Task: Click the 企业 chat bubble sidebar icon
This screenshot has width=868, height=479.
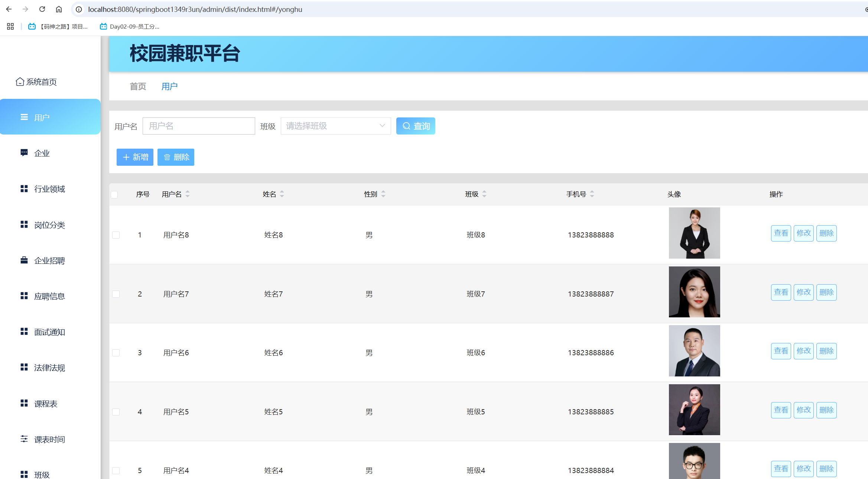Action: [24, 153]
